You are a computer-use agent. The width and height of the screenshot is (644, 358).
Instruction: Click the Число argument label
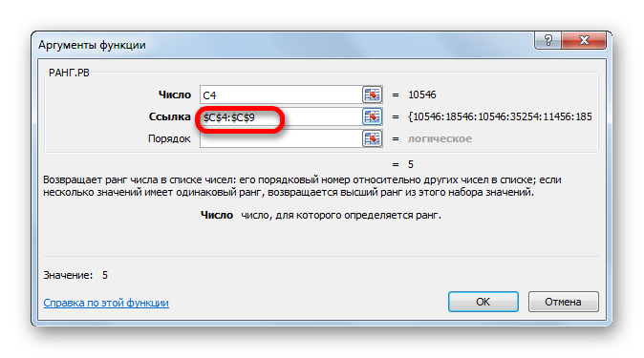coord(175,95)
